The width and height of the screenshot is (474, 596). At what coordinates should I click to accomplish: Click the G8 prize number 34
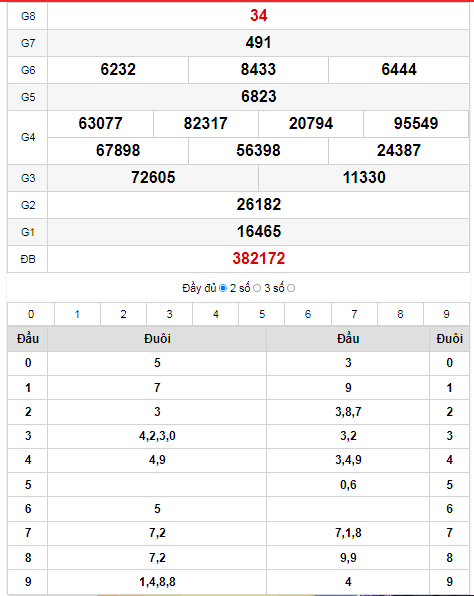(x=258, y=15)
